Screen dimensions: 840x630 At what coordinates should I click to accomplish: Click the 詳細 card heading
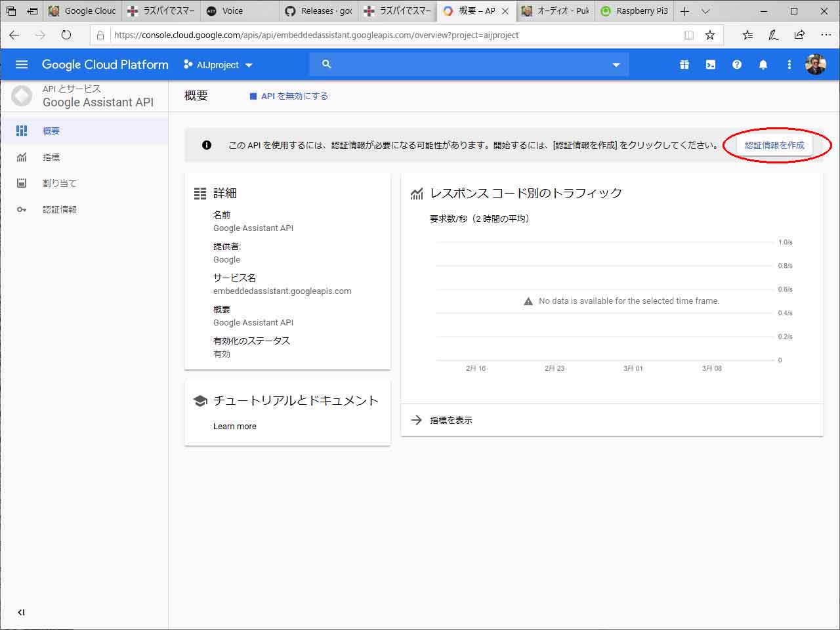coord(224,193)
